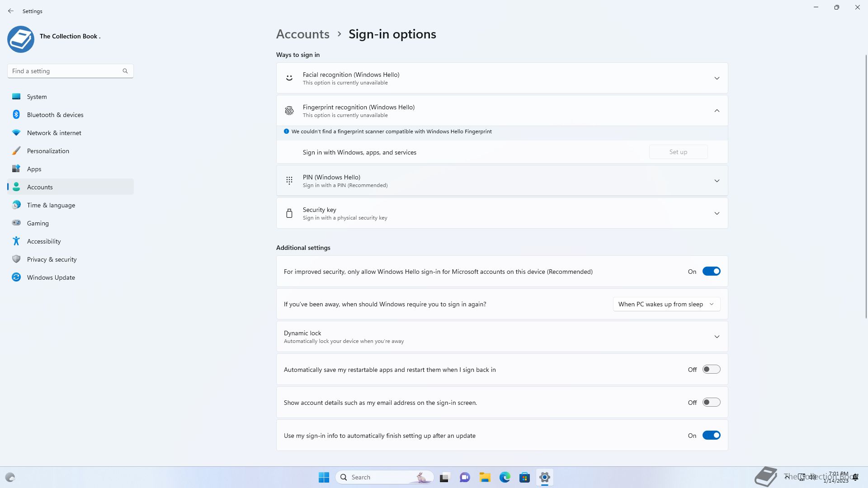
Task: Go to Time & language settings
Action: 71,205
